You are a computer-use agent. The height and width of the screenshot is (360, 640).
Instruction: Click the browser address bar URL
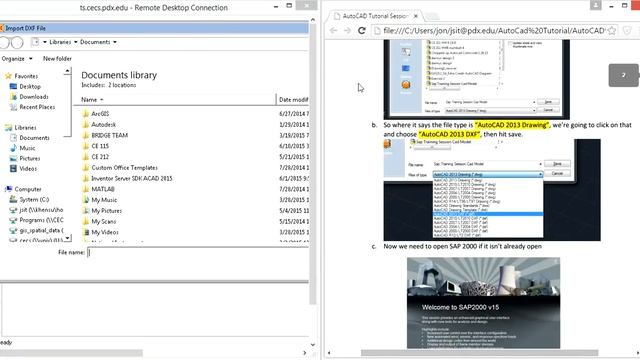click(494, 31)
